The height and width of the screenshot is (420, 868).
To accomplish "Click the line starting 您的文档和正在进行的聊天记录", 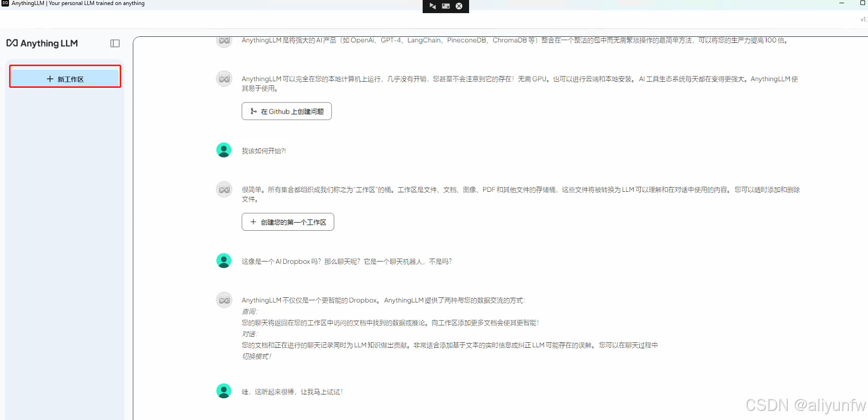I will pyautogui.click(x=449, y=345).
